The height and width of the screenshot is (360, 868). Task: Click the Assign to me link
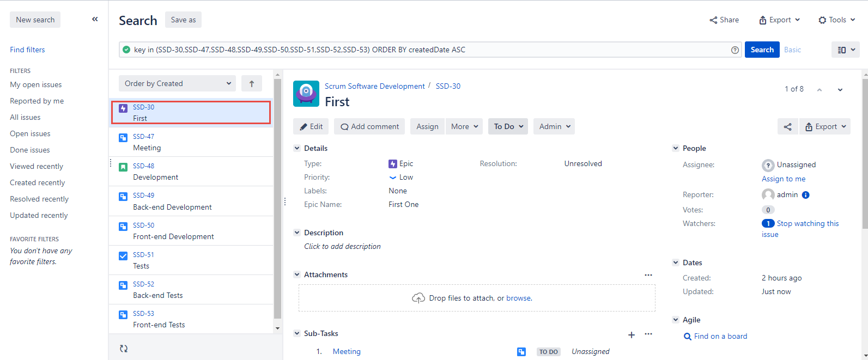point(783,179)
